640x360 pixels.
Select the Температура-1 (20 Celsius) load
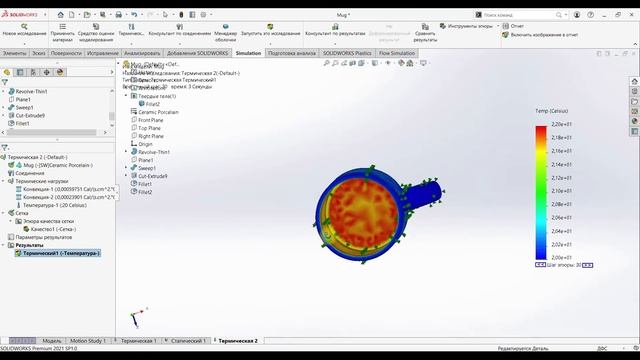(55, 205)
